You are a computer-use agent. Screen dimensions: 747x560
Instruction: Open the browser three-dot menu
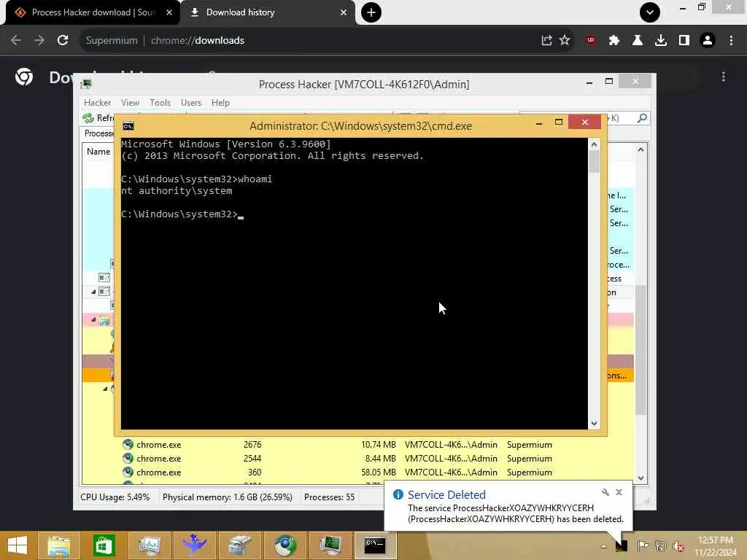731,41
